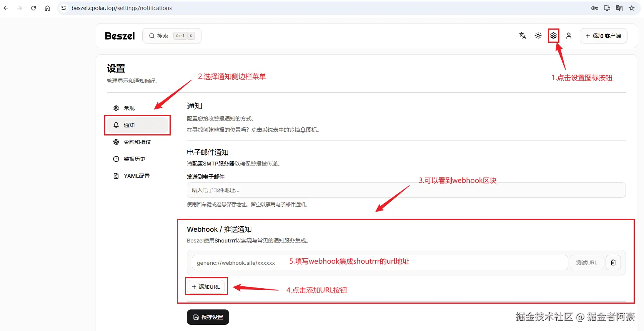Select the 常规 settings sidebar item

click(x=138, y=108)
